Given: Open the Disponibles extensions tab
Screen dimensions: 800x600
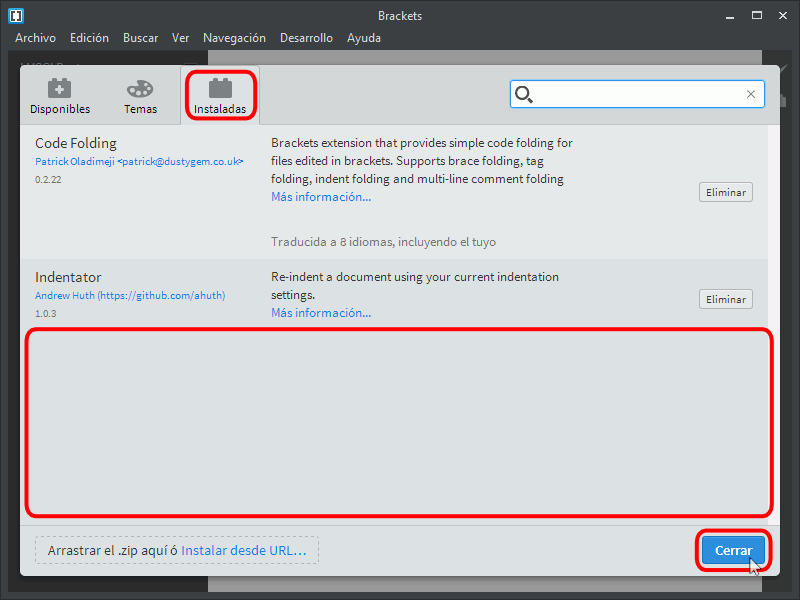Looking at the screenshot, I should pos(60,96).
